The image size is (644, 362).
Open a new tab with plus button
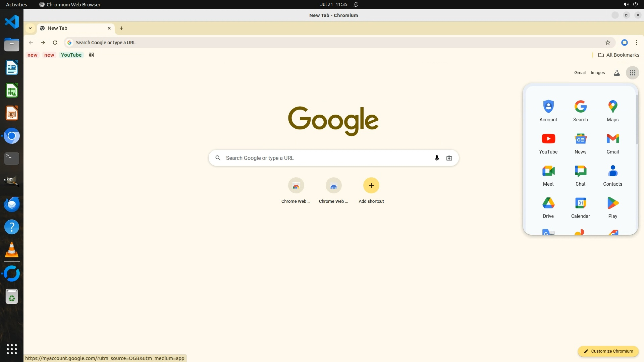click(121, 28)
